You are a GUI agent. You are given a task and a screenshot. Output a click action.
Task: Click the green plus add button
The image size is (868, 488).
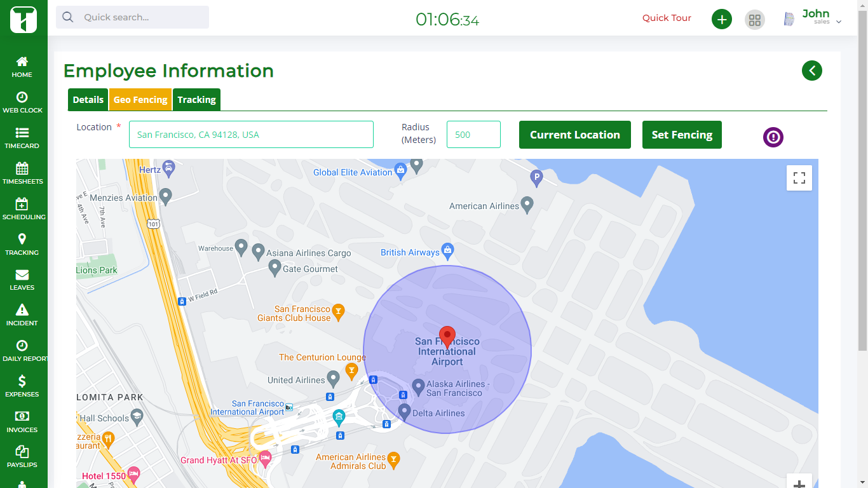point(721,19)
